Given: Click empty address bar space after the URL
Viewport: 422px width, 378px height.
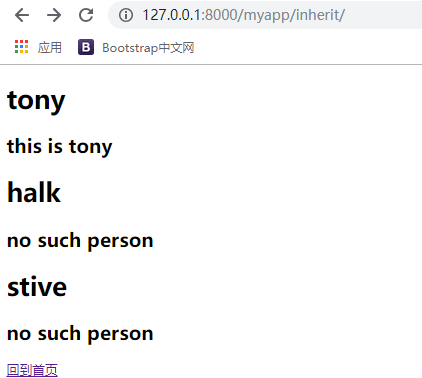Looking at the screenshot, I should pyautogui.click(x=383, y=15).
